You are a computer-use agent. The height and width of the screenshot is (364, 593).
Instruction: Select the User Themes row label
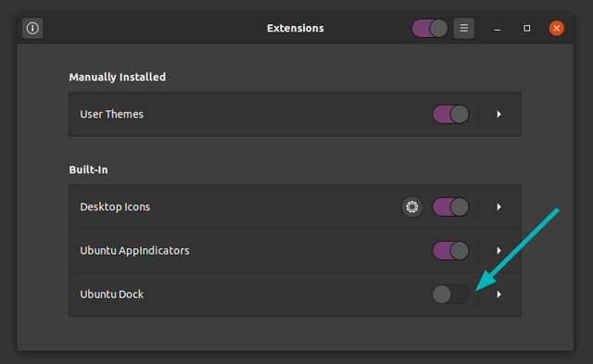(x=111, y=114)
